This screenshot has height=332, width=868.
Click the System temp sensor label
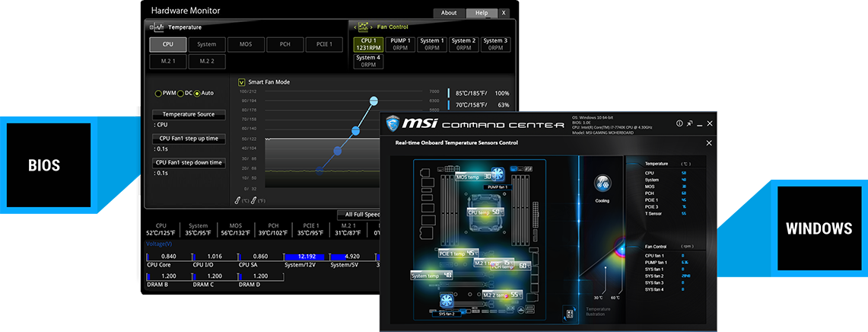point(432,275)
